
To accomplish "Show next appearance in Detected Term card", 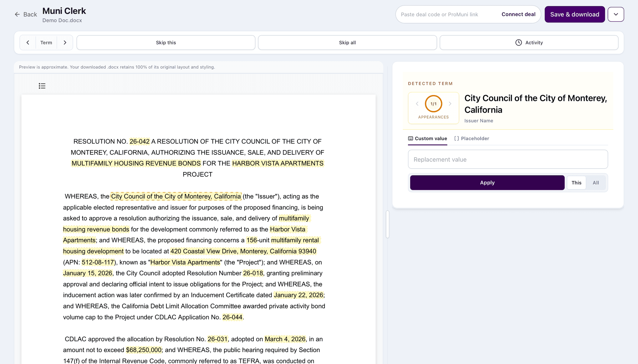I will (x=450, y=104).
